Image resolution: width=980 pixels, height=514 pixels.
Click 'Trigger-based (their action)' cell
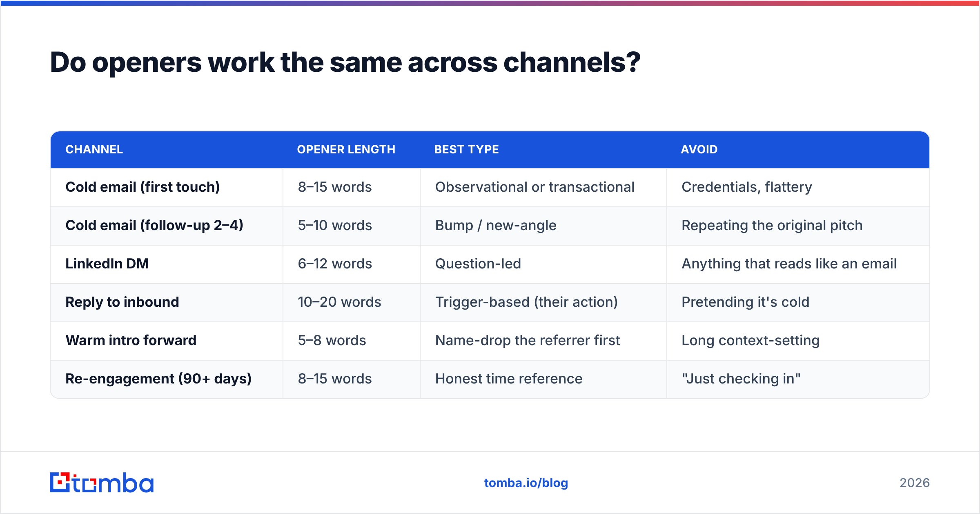coord(526,302)
